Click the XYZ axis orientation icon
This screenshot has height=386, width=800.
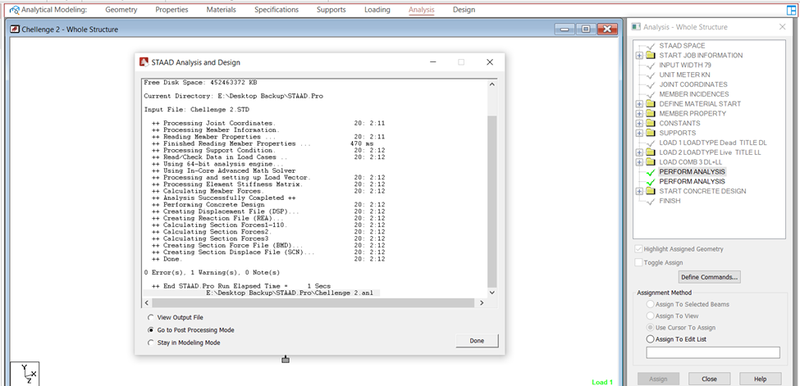(x=24, y=373)
